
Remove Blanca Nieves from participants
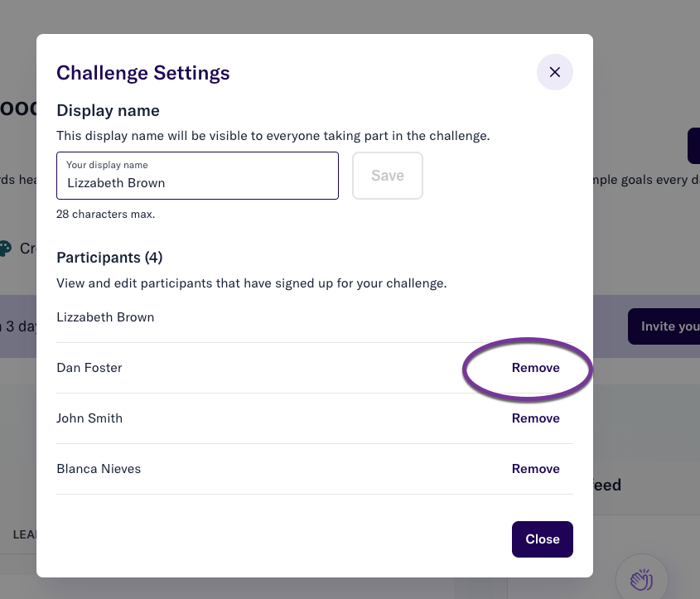pyautogui.click(x=535, y=468)
